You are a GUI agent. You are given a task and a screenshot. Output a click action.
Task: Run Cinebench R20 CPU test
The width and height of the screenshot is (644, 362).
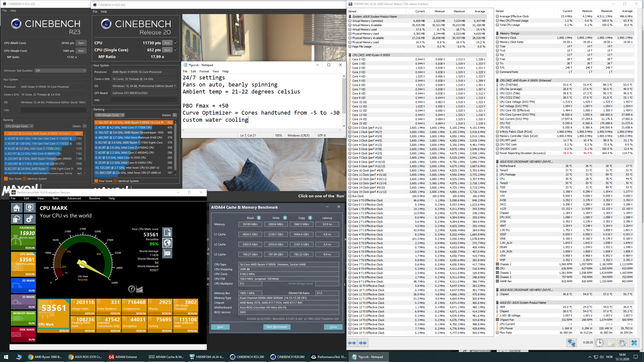[x=167, y=43]
